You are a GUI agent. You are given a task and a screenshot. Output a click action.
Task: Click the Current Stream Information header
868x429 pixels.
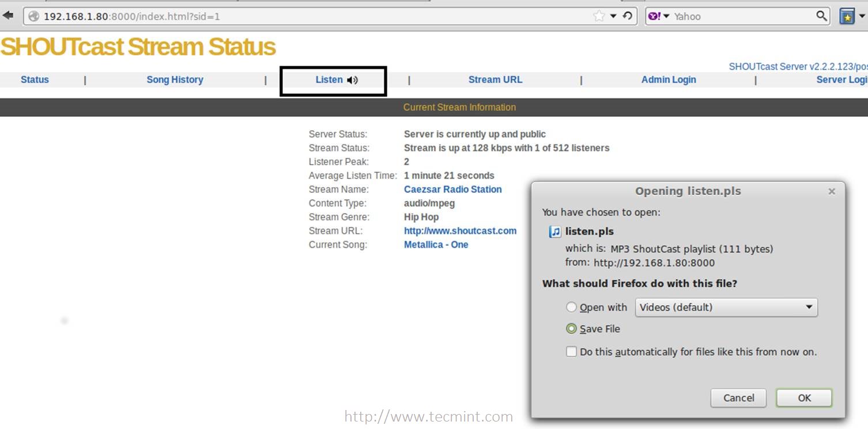[459, 107]
